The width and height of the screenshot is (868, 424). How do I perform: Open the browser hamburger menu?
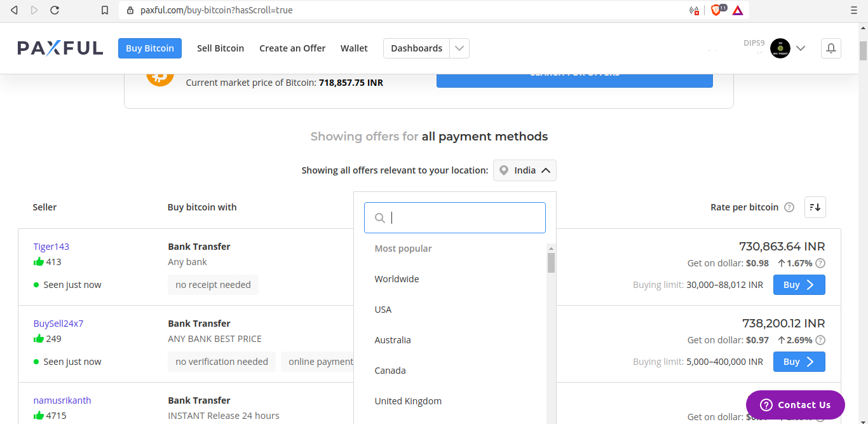click(853, 10)
